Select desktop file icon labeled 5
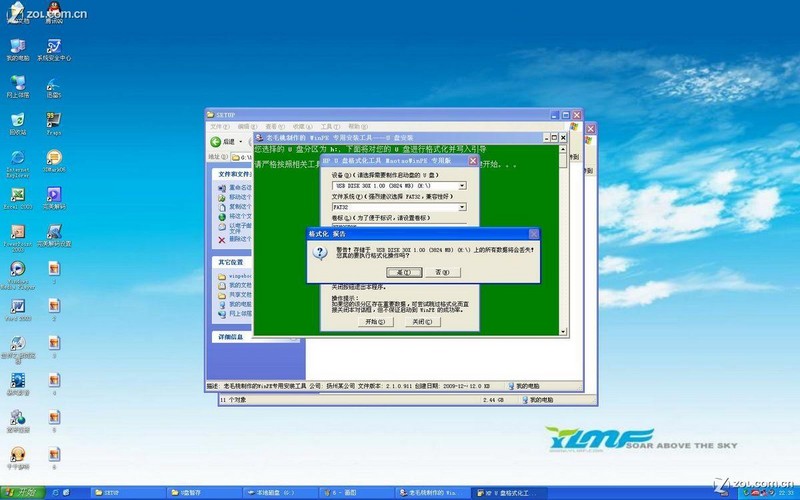This screenshot has width=800, height=500. (x=54, y=421)
